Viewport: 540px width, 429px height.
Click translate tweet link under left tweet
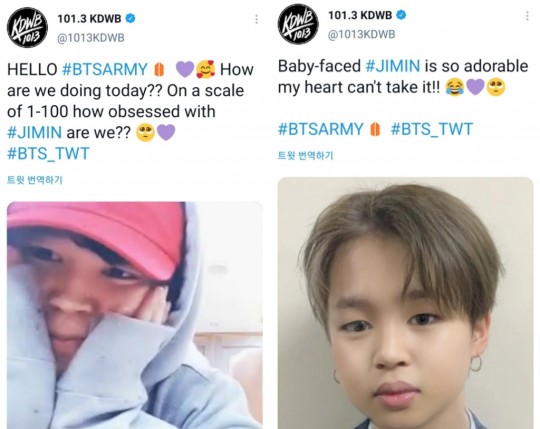click(35, 180)
